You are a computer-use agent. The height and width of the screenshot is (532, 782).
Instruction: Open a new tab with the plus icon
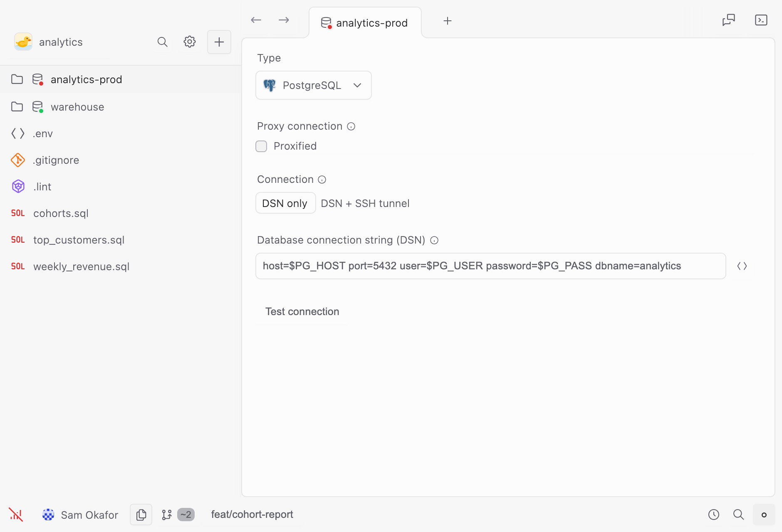click(x=448, y=21)
